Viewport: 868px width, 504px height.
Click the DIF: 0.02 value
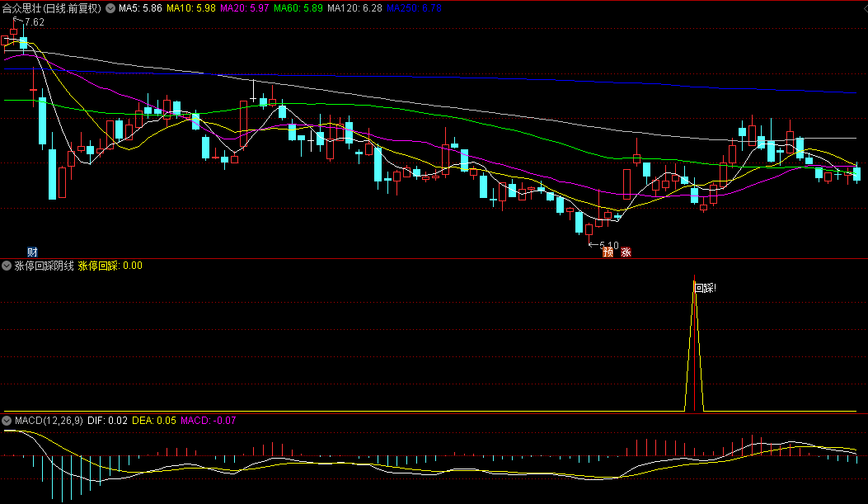[x=107, y=421]
